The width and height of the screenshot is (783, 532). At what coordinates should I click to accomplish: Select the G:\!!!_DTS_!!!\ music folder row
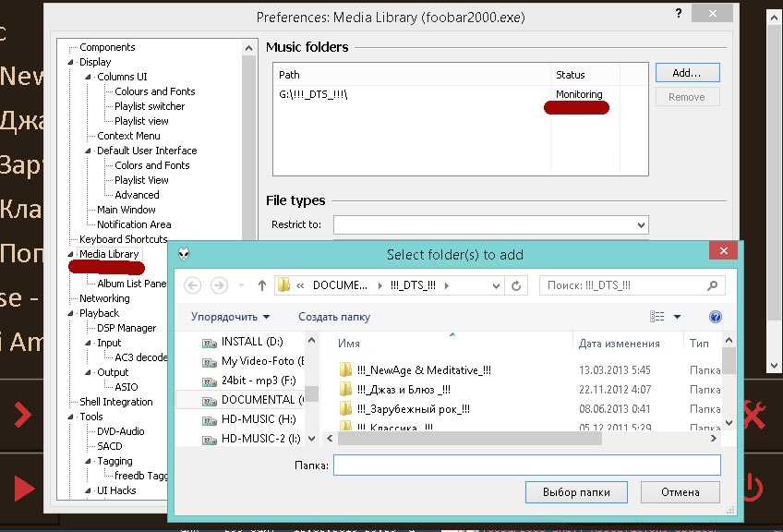point(461,94)
